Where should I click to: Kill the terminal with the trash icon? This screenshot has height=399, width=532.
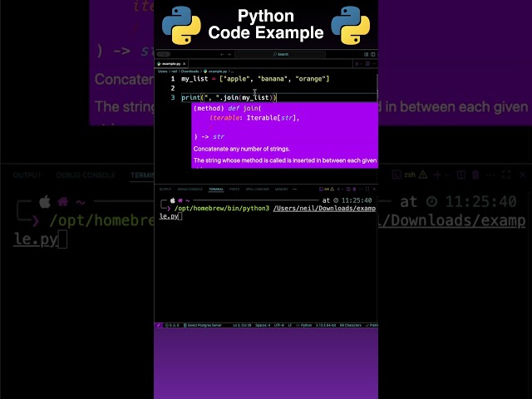(354, 189)
